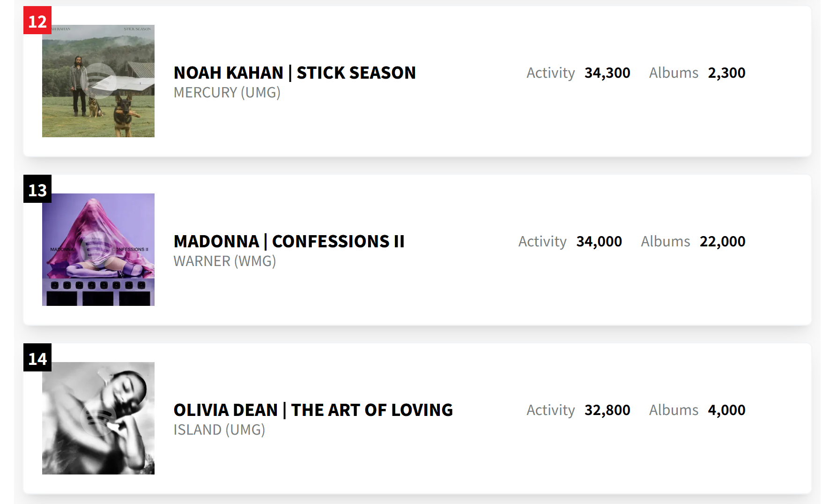This screenshot has height=504, width=837.
Task: Play Stick Season via Spotify overlay icon
Action: (x=98, y=81)
